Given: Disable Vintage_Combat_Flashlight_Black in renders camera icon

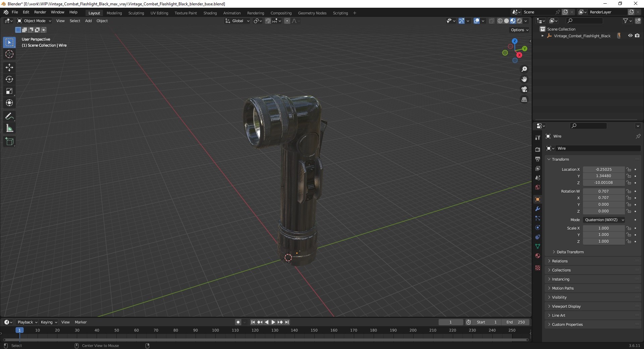Looking at the screenshot, I should pyautogui.click(x=637, y=36).
